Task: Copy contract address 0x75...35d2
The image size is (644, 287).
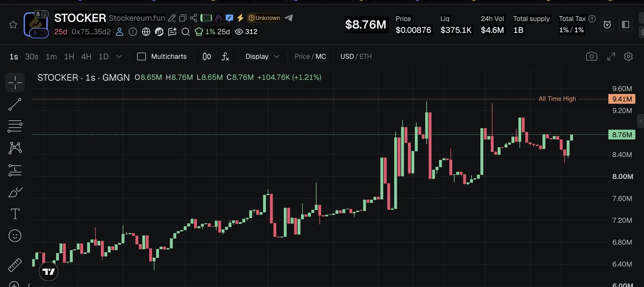Action: click(92, 32)
